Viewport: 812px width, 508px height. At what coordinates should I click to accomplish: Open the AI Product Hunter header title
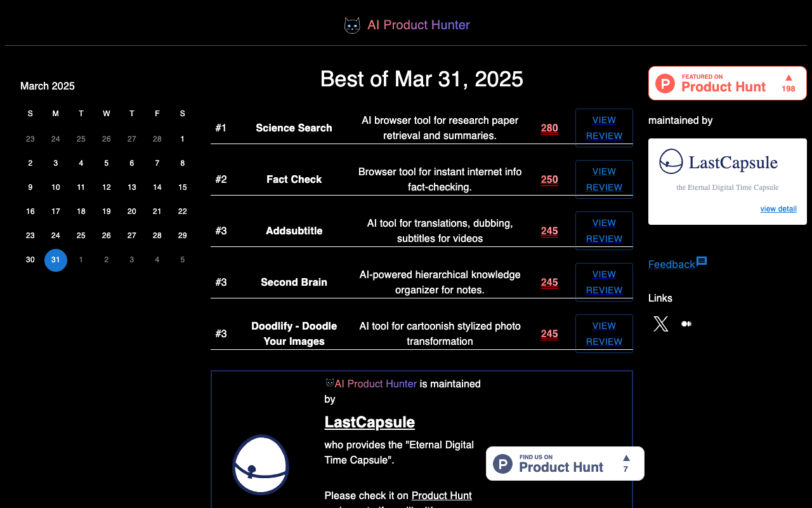click(419, 25)
